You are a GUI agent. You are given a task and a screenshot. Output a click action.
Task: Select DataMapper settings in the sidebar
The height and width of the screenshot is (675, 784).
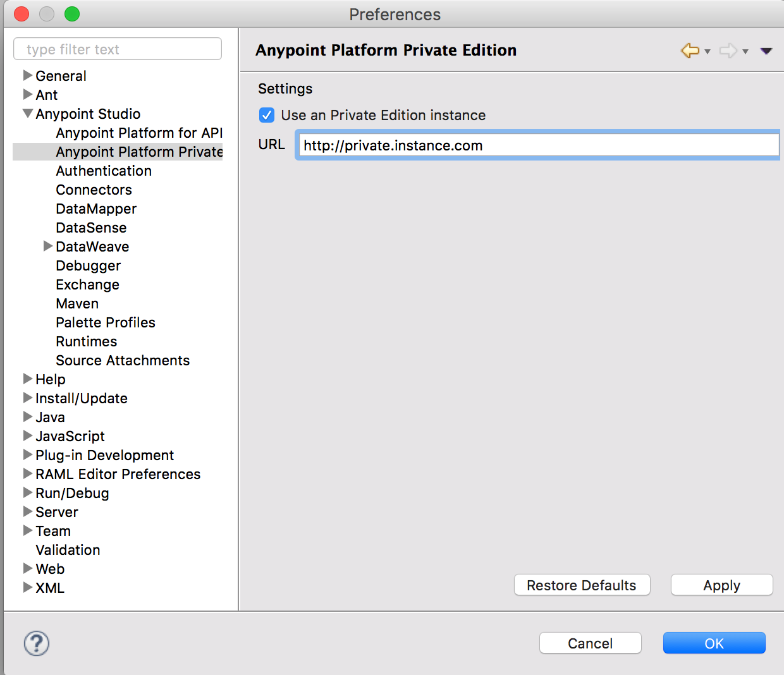click(x=95, y=209)
